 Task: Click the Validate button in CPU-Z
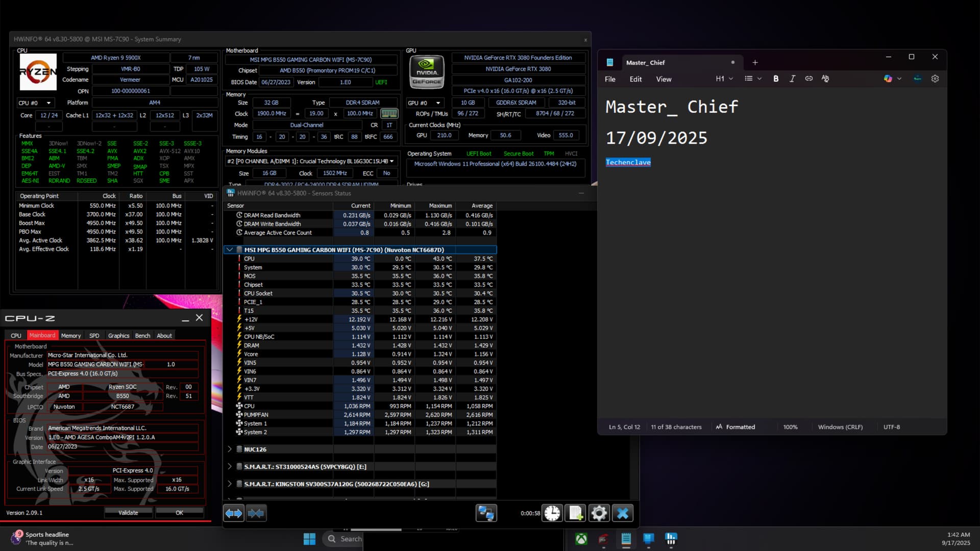coord(128,513)
